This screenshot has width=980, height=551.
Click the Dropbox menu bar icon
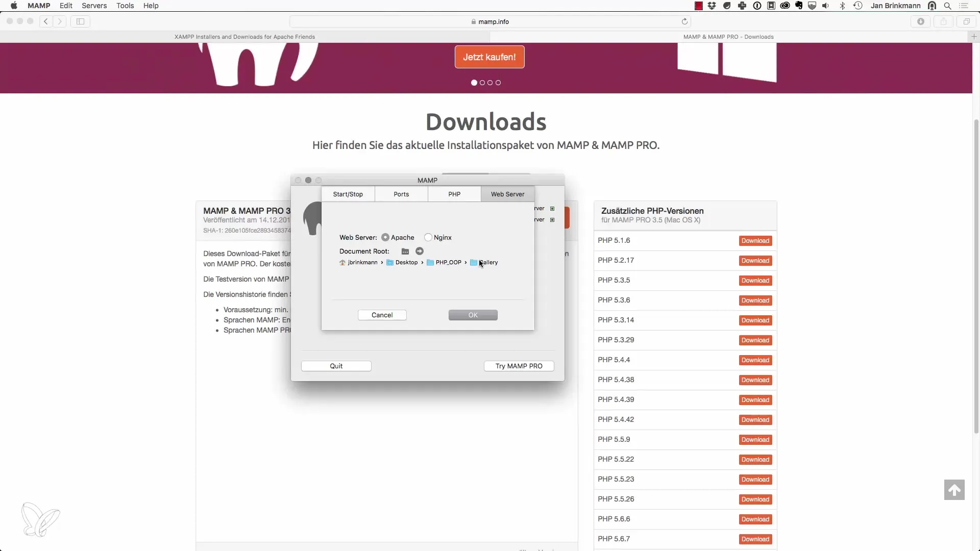coord(712,6)
